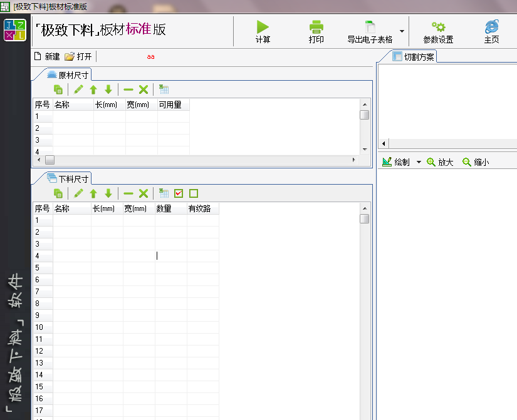Image resolution: width=517 pixels, height=420 pixels.
Task: Copy row in 原材尺寸 toolbar
Action: pos(58,90)
